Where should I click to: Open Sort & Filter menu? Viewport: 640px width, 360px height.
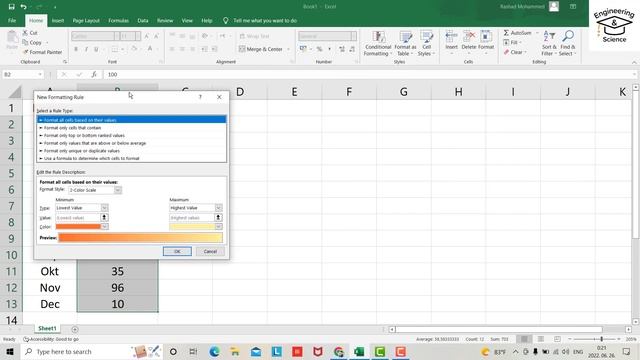(x=549, y=43)
